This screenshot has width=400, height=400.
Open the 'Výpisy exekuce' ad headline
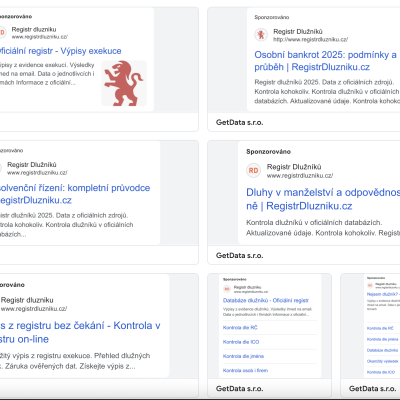pyautogui.click(x=61, y=51)
